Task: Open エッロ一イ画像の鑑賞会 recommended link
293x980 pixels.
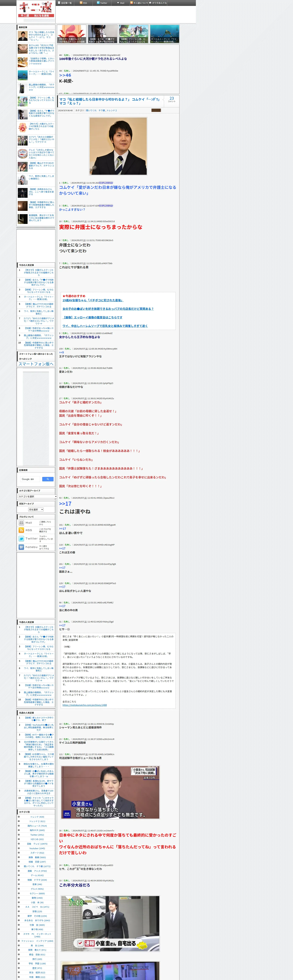Action: coord(92,317)
